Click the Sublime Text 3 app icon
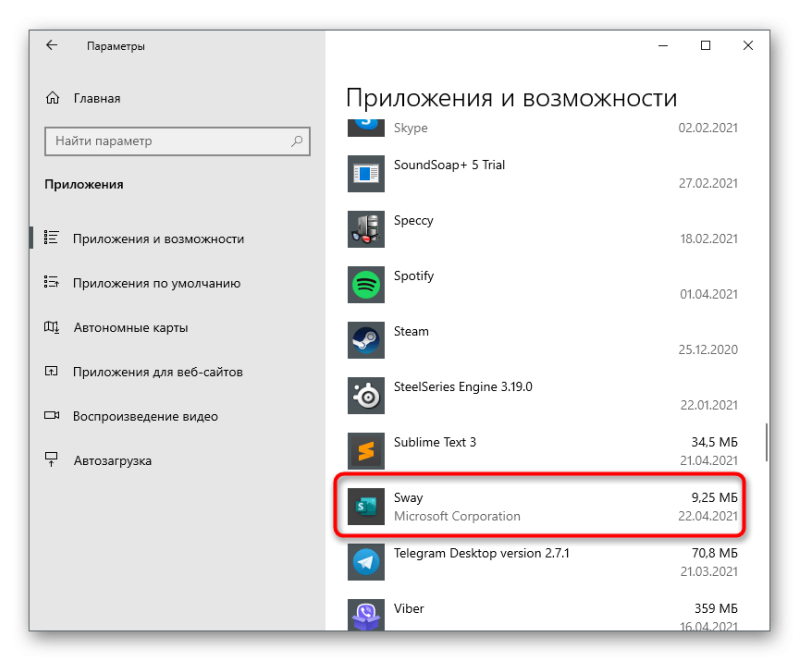 point(366,451)
